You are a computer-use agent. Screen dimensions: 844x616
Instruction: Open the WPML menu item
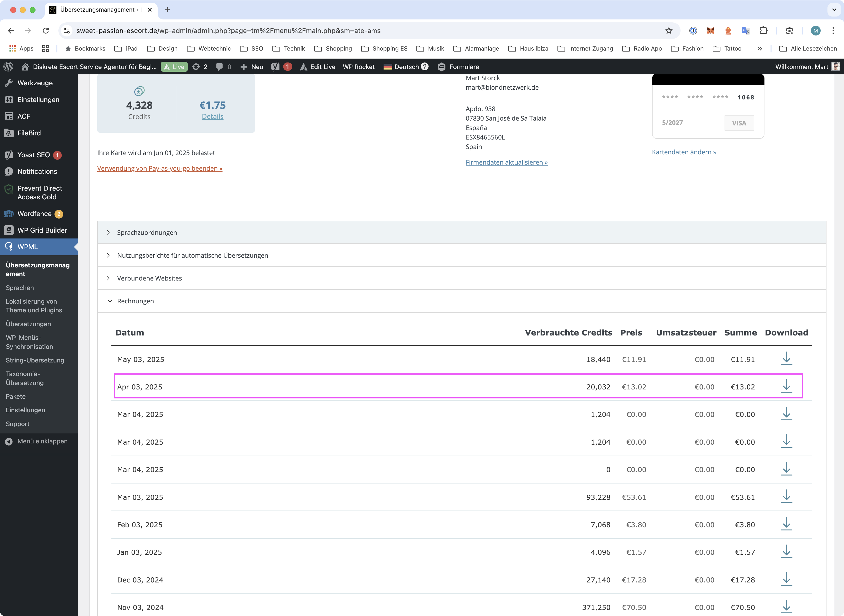click(39, 247)
